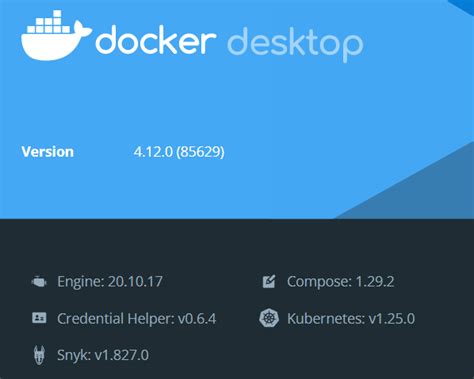Click the Snyk dog icon
Image resolution: width=474 pixels, height=379 pixels.
click(39, 355)
